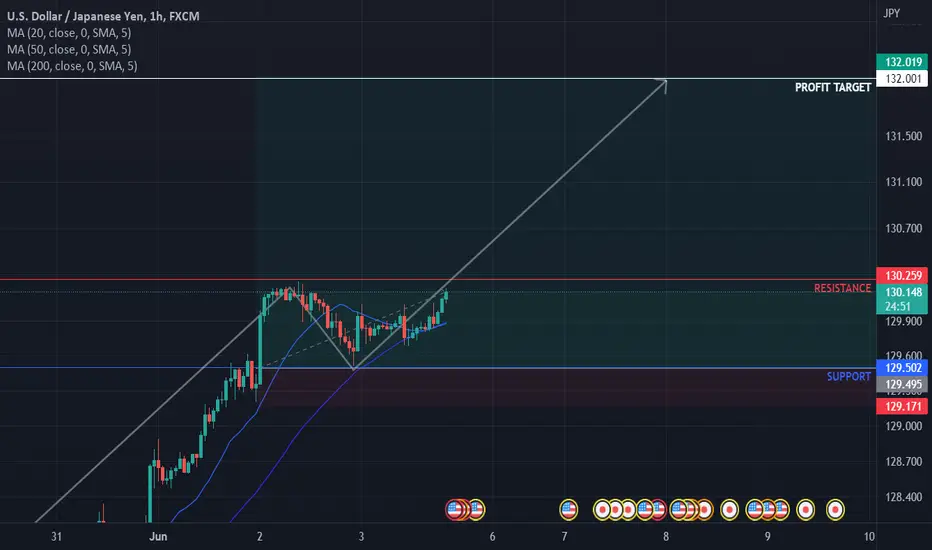Click date label 8 on time axis
This screenshot has height=550, width=932.
coord(666,536)
